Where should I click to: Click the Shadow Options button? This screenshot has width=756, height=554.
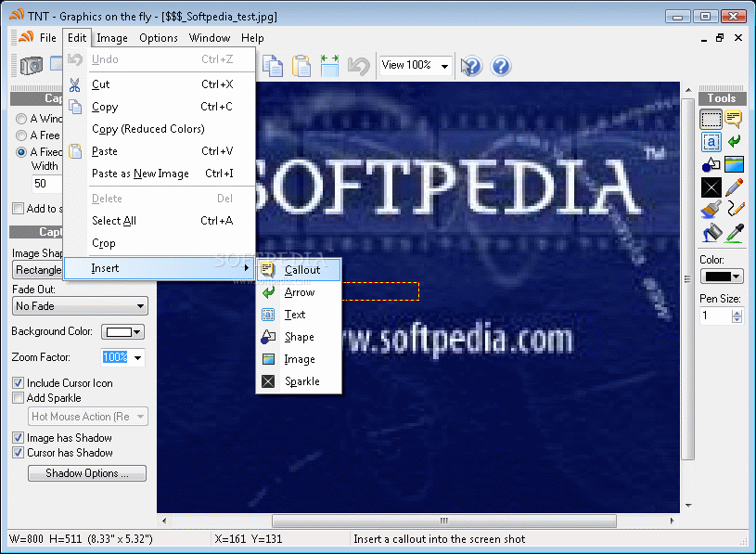tap(87, 473)
